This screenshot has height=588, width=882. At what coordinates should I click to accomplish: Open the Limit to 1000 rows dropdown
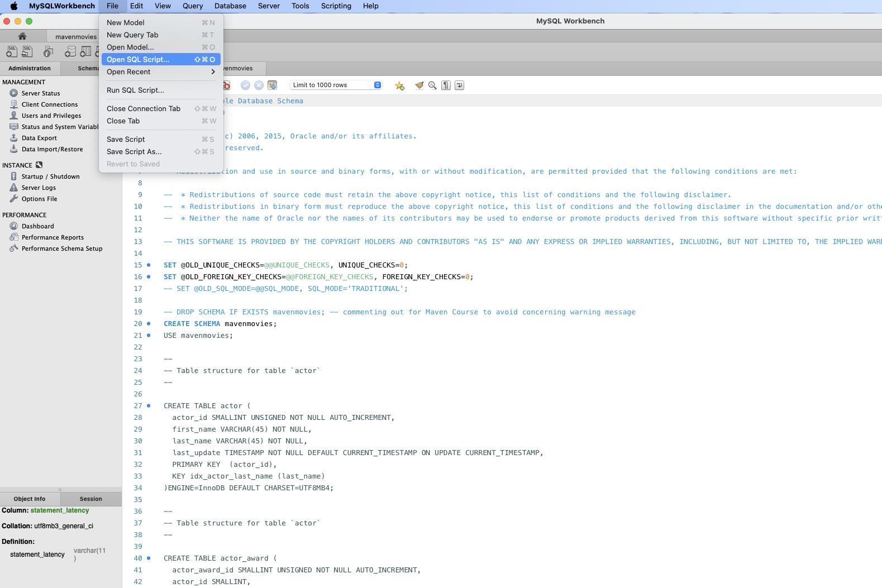(336, 85)
